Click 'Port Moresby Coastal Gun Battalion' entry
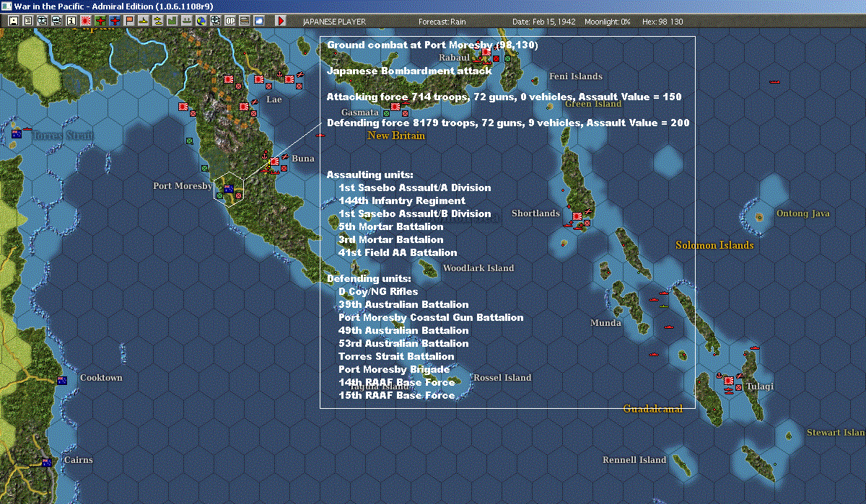866x504 pixels. (x=431, y=317)
